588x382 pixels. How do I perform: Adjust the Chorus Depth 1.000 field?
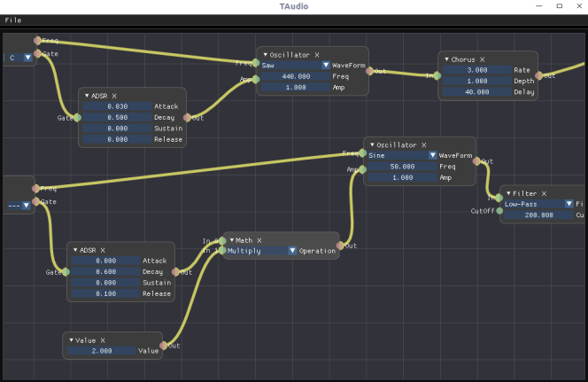pyautogui.click(x=476, y=81)
